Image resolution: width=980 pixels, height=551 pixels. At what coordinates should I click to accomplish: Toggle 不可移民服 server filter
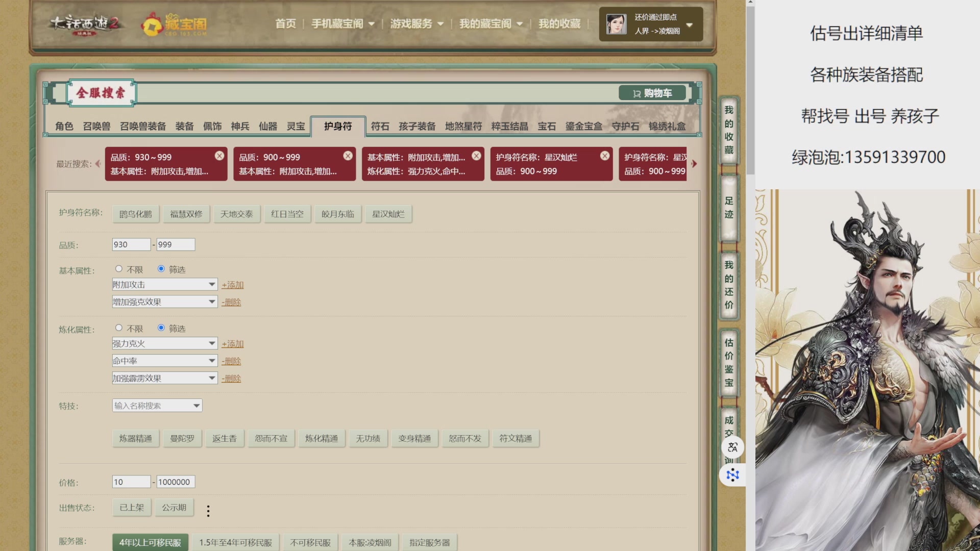click(x=310, y=542)
